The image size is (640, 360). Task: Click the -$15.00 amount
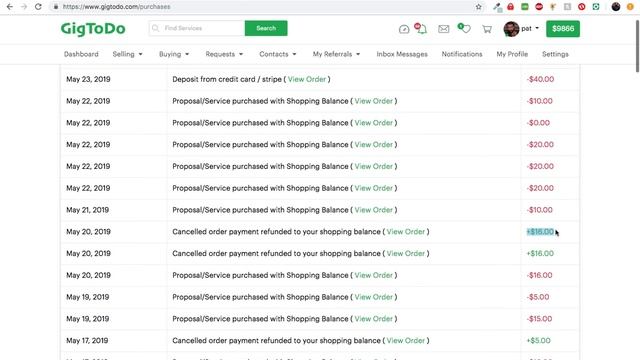(x=540, y=319)
